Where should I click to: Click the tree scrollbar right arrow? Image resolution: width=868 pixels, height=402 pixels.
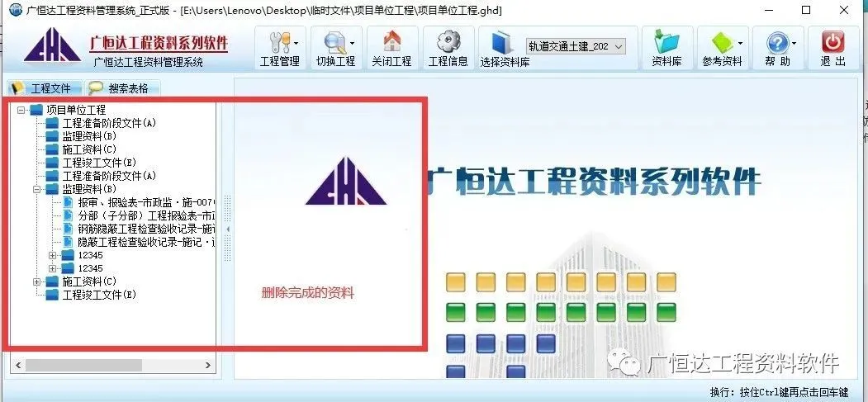[x=208, y=365]
